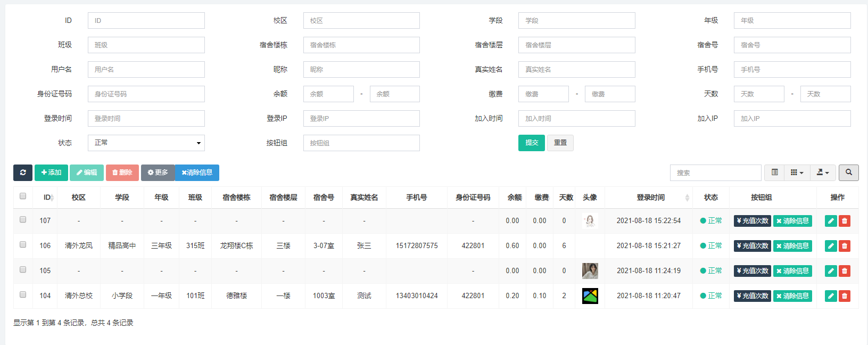Click the 真实姓名 filter input field

tap(576, 69)
